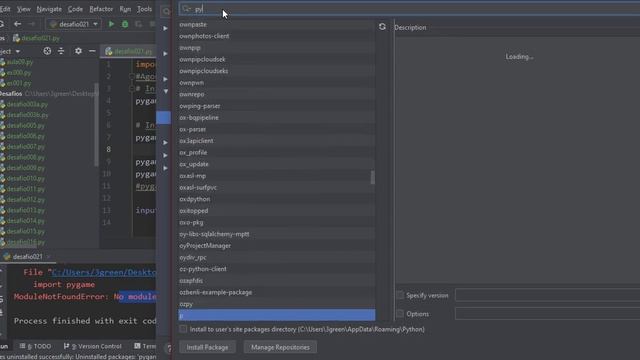
Task: Open the Edit menu
Action: point(5,9)
